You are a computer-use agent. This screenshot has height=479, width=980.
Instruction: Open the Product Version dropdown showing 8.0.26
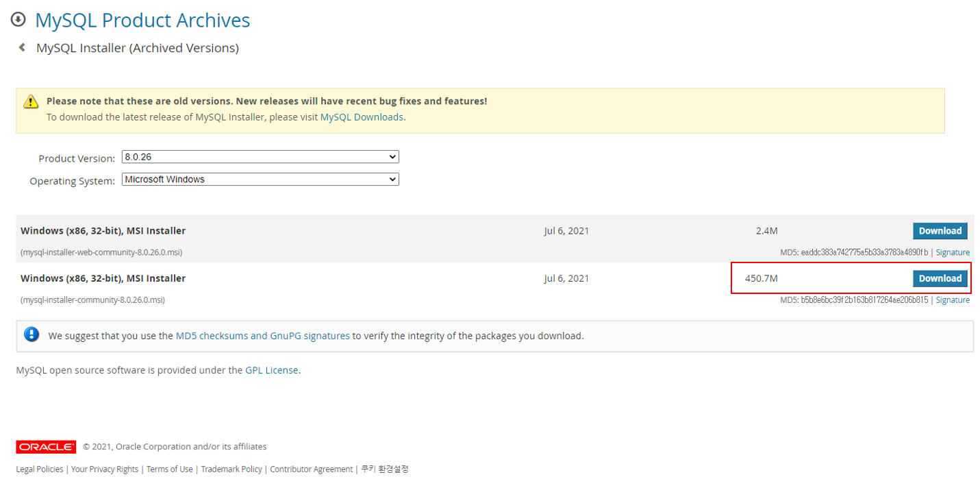point(260,157)
